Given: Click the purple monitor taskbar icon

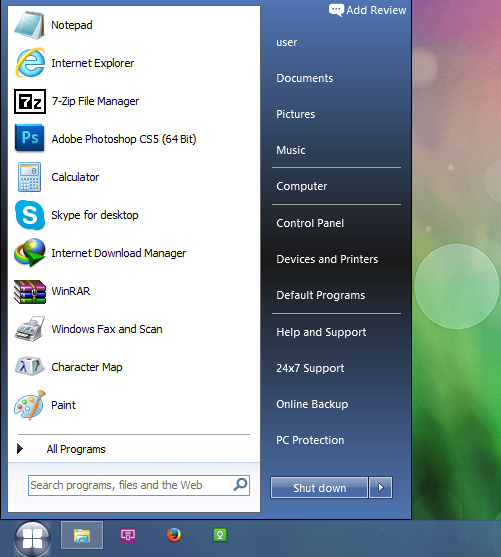Looking at the screenshot, I should coord(128,535).
